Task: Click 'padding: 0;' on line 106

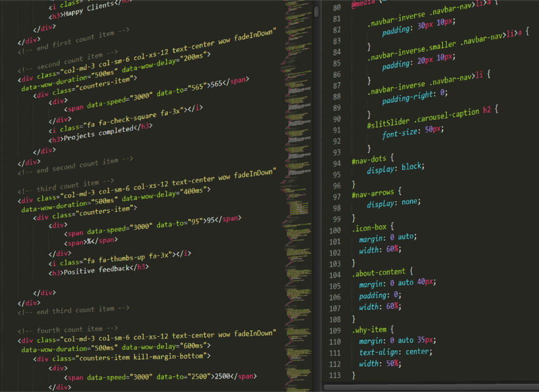Action: pyautogui.click(x=380, y=295)
